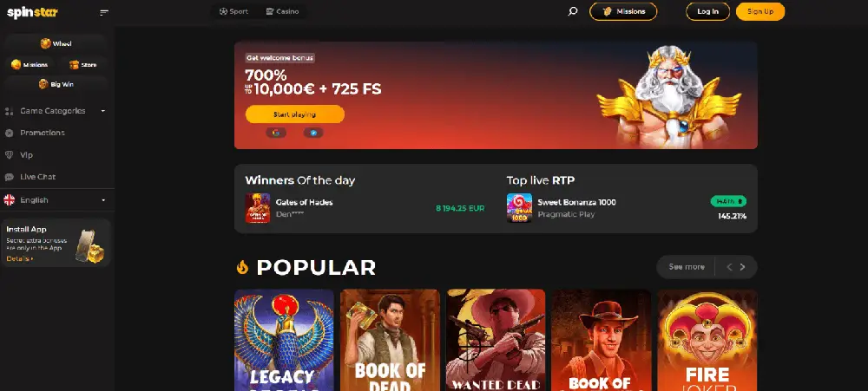The height and width of the screenshot is (391, 868).
Task: Open Install App Details link
Action: [x=20, y=259]
